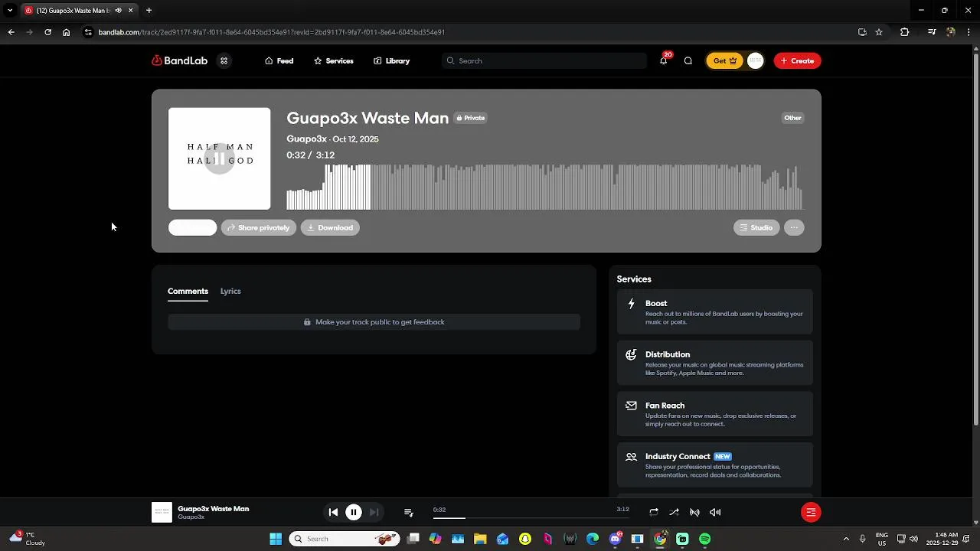Mute the tab via the tab audio icon
The image size is (980, 551).
[x=118, y=11]
